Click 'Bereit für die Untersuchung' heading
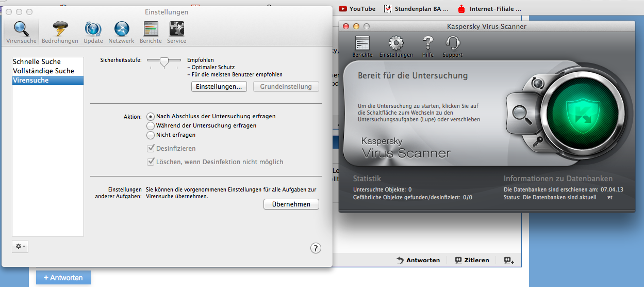 click(413, 76)
